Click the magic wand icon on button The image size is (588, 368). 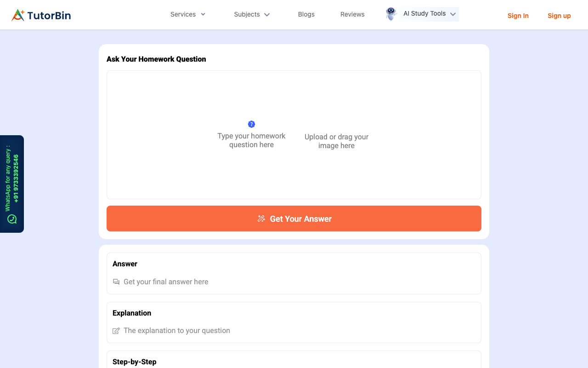coord(261,218)
